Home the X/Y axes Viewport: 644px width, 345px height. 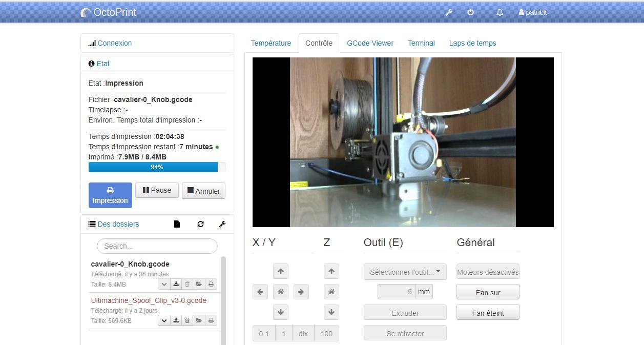(x=281, y=292)
